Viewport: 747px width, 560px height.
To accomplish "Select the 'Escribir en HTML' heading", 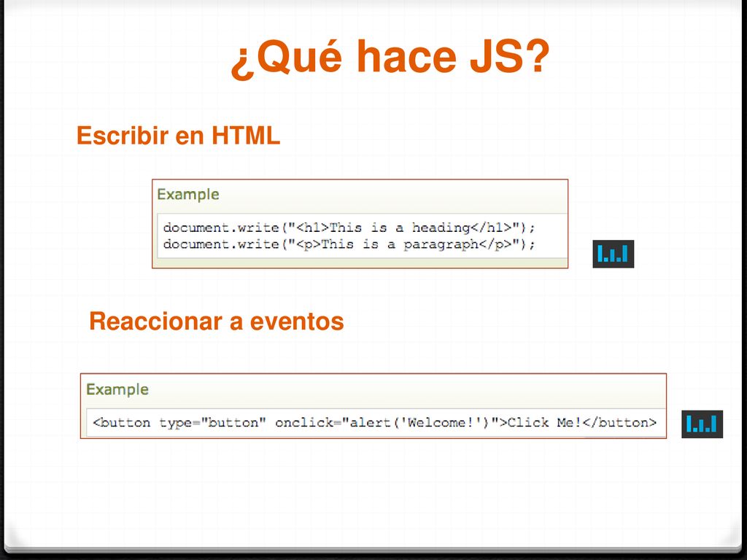I will coord(178,135).
